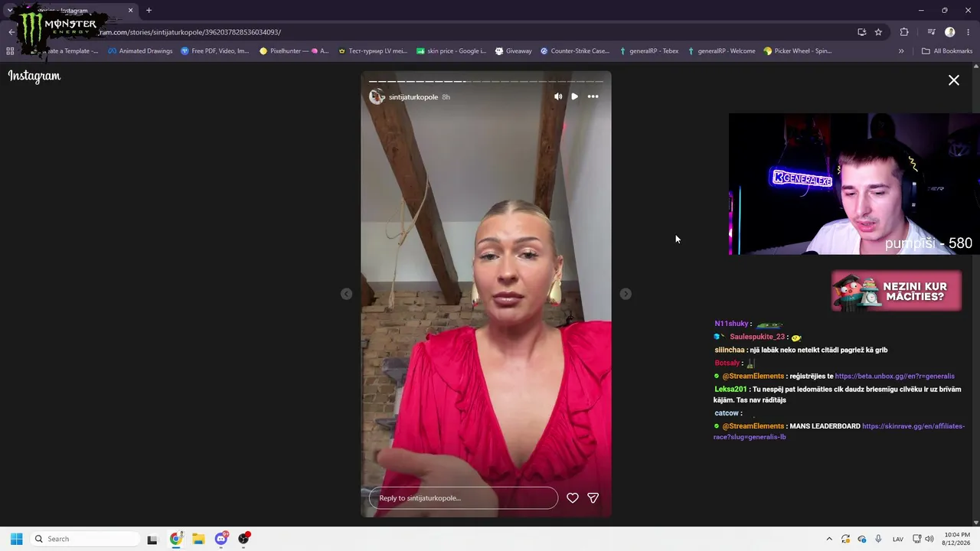Viewport: 980px width, 551px height.
Task: Click the install app icon in address bar
Action: pos(861,32)
